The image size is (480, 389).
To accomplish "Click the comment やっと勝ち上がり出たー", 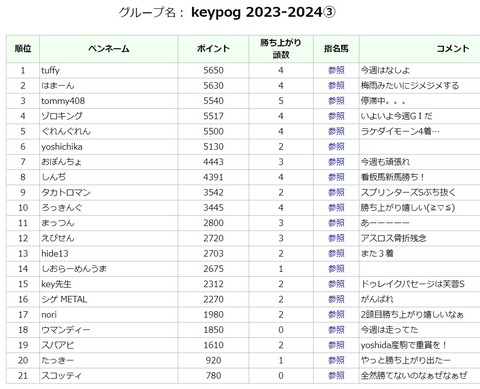I will (x=406, y=360).
